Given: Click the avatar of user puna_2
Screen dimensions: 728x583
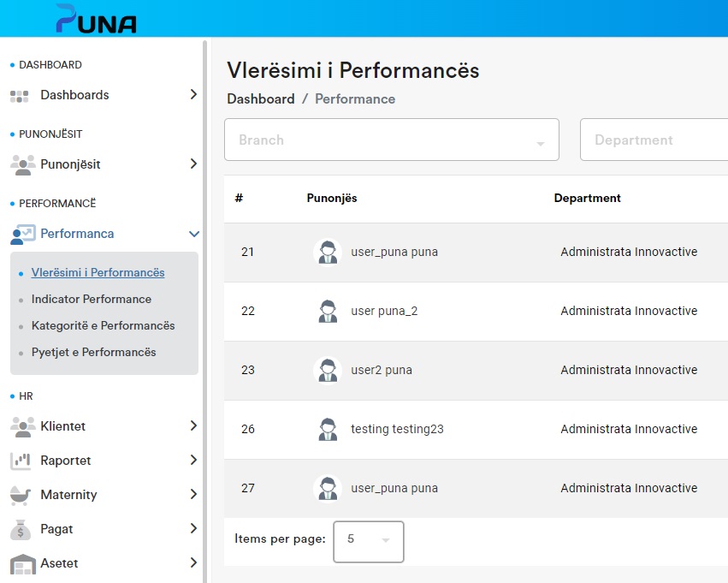Looking at the screenshot, I should (x=327, y=311).
